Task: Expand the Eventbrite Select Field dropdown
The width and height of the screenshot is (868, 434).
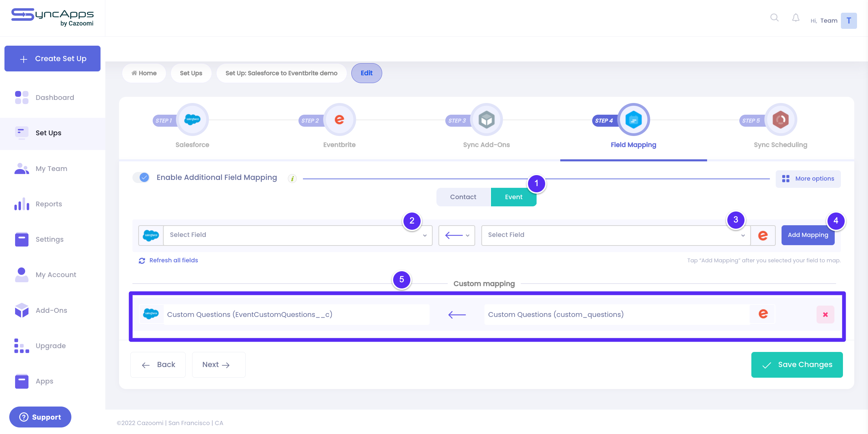Action: tap(616, 235)
